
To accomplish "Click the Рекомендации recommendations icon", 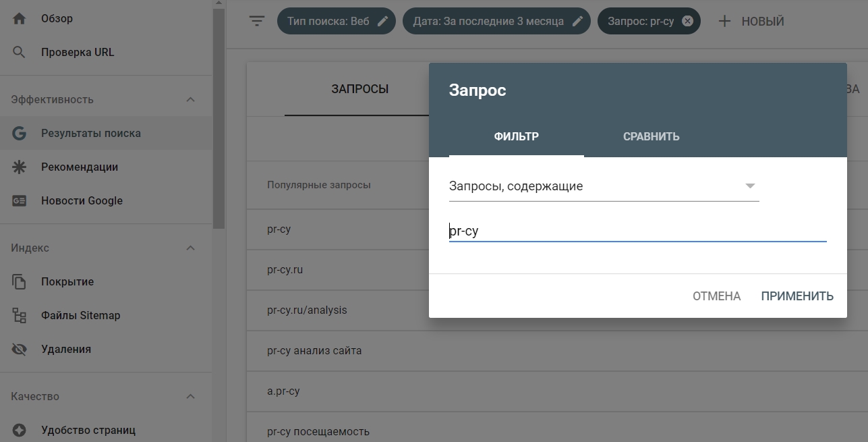I will point(20,167).
